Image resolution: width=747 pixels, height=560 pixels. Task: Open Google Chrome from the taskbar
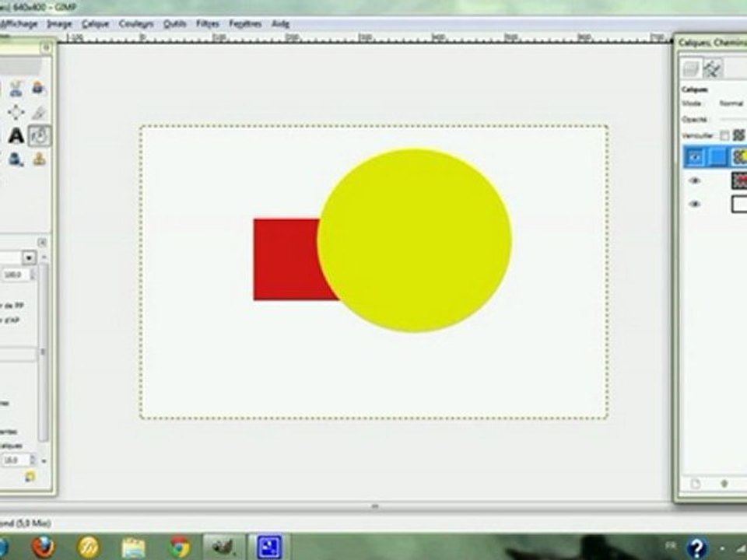point(180,547)
